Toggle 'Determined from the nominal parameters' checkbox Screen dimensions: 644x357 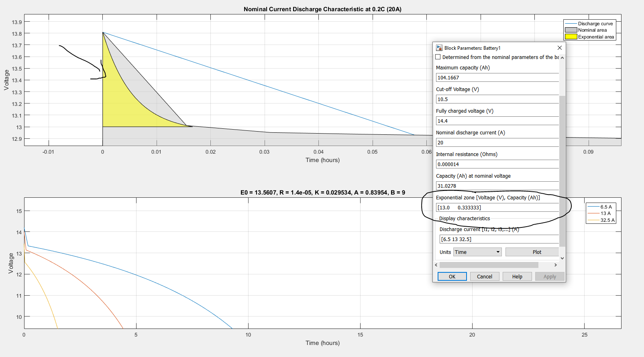tap(438, 57)
